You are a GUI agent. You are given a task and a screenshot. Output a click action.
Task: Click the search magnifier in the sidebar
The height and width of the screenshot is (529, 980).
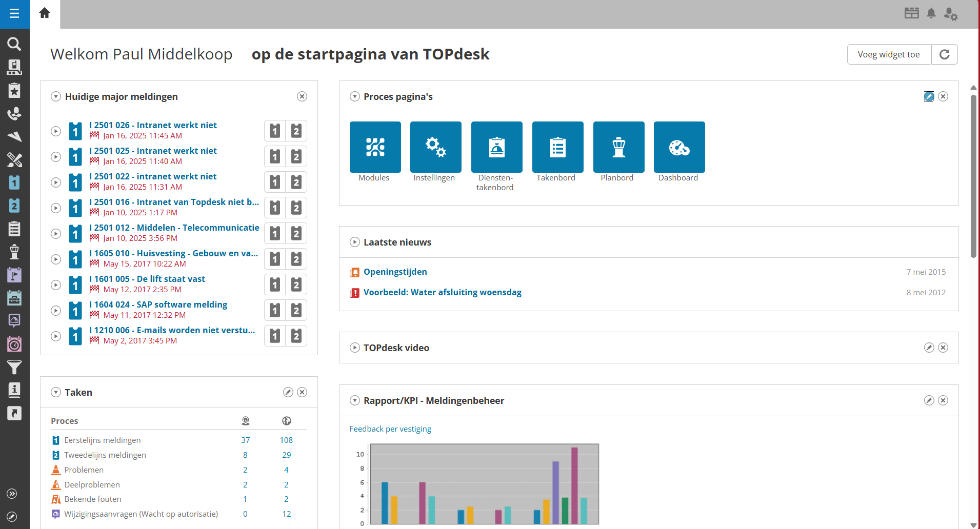[x=14, y=44]
